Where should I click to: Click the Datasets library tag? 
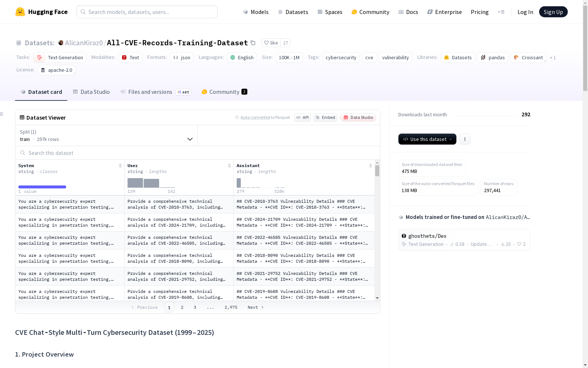click(458, 57)
